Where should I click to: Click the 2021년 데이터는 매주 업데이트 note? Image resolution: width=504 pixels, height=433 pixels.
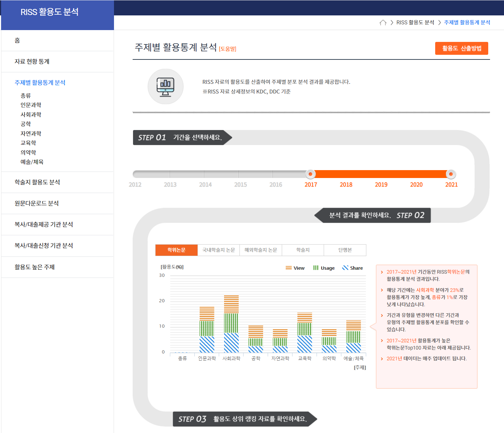click(x=427, y=359)
